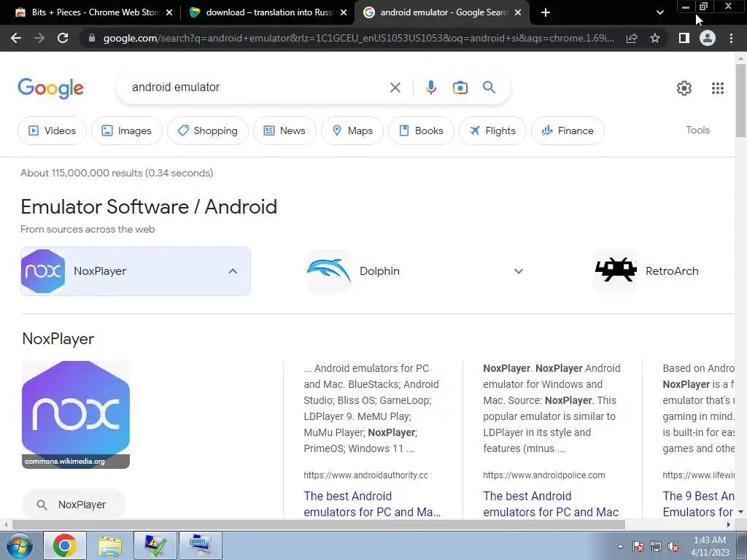This screenshot has height=560, width=747.
Task: Switch to Flights results
Action: (x=492, y=131)
